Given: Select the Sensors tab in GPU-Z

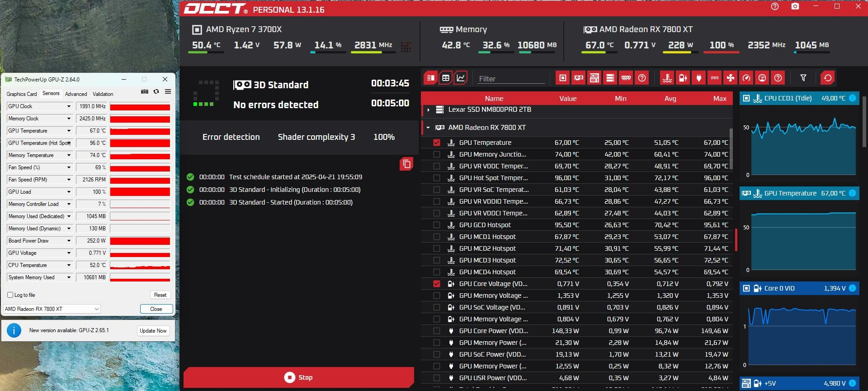Looking at the screenshot, I should click(x=51, y=93).
